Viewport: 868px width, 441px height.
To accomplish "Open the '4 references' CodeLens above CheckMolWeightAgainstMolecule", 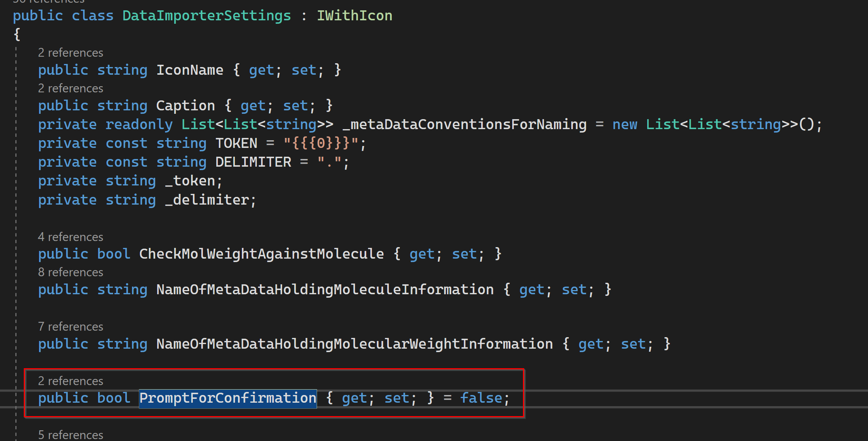I will [x=71, y=237].
